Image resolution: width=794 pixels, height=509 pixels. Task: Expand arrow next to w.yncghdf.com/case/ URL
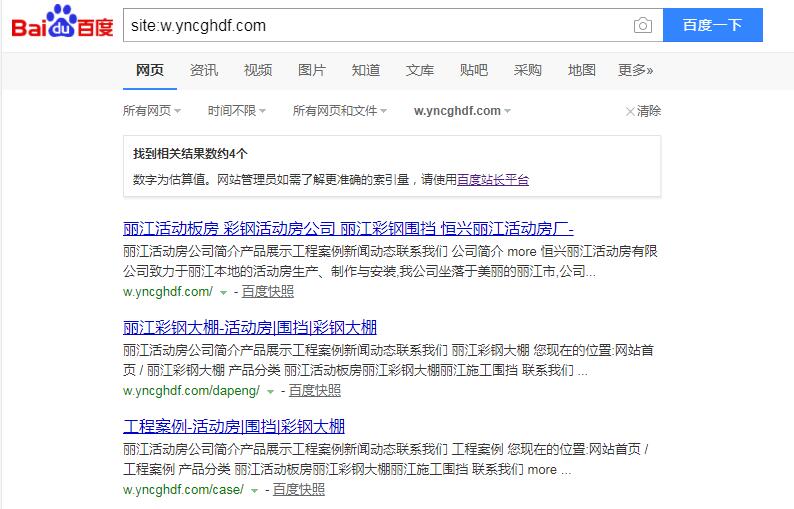254,490
